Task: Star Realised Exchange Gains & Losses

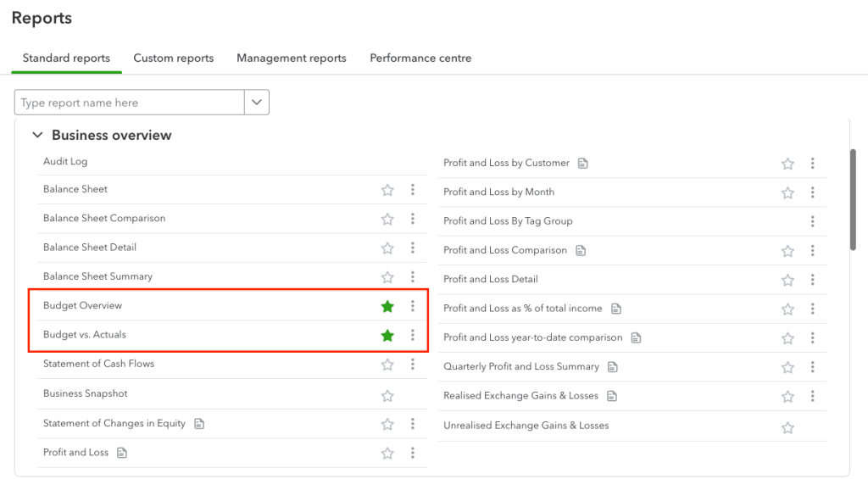Action: [787, 397]
